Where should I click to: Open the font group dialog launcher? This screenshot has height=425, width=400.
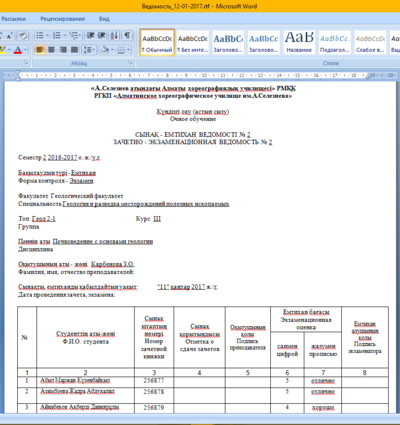coord(26,63)
